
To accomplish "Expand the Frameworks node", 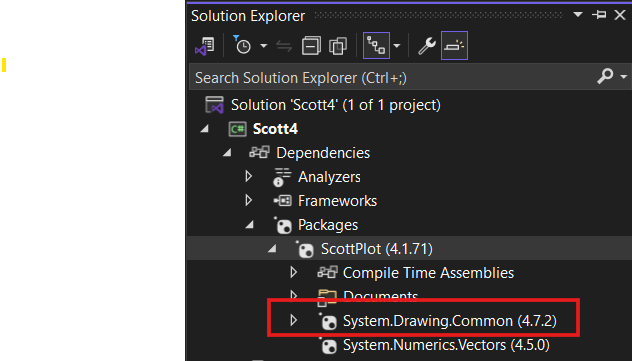I will pos(249,201).
